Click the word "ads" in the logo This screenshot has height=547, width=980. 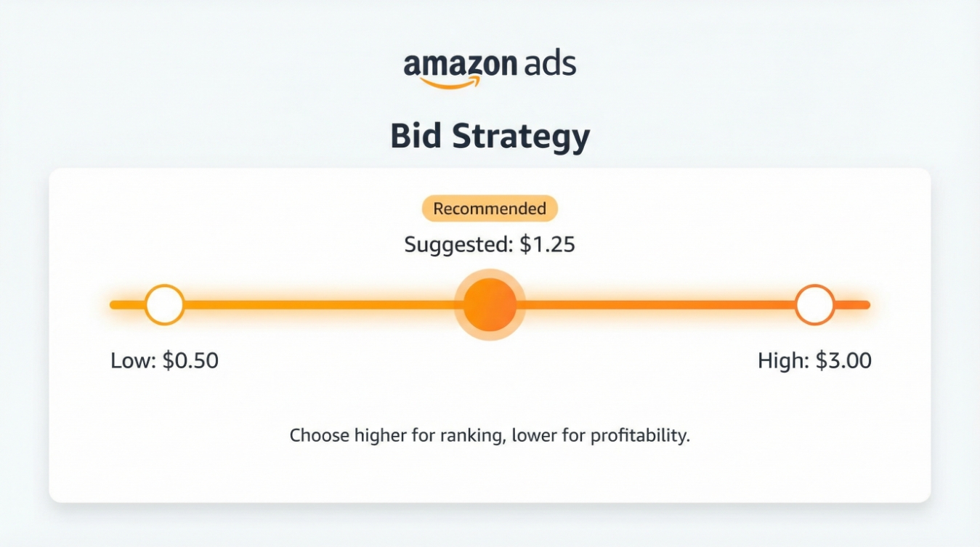click(548, 65)
